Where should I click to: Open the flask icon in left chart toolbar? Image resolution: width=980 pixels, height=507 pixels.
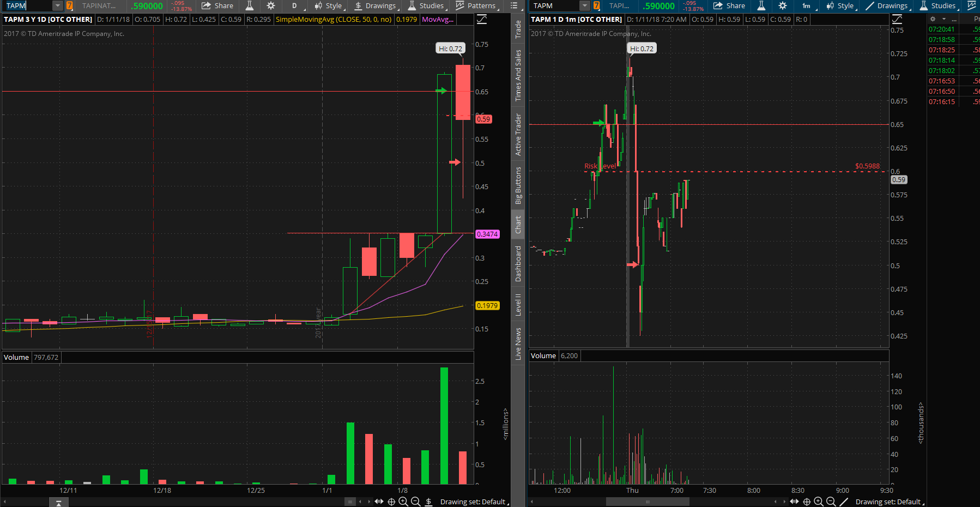coord(250,6)
